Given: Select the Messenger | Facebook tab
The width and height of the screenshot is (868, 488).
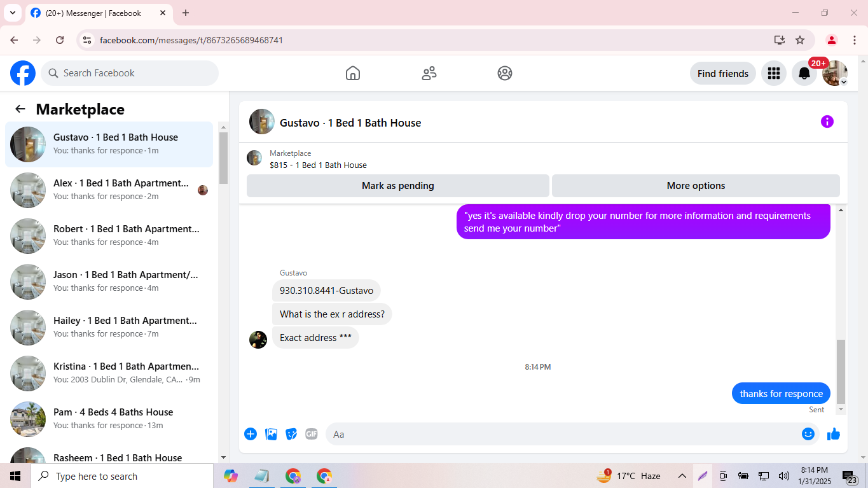Looking at the screenshot, I should pos(99,13).
